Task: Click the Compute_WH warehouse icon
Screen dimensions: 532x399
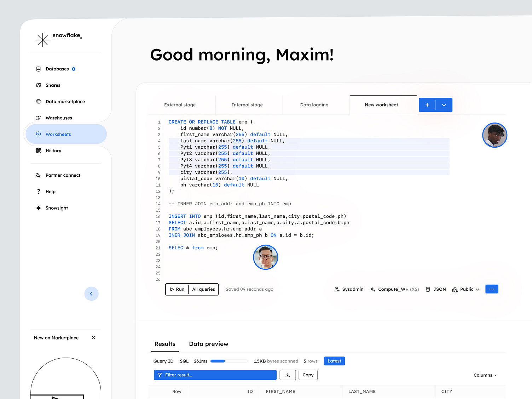Action: [x=372, y=289]
